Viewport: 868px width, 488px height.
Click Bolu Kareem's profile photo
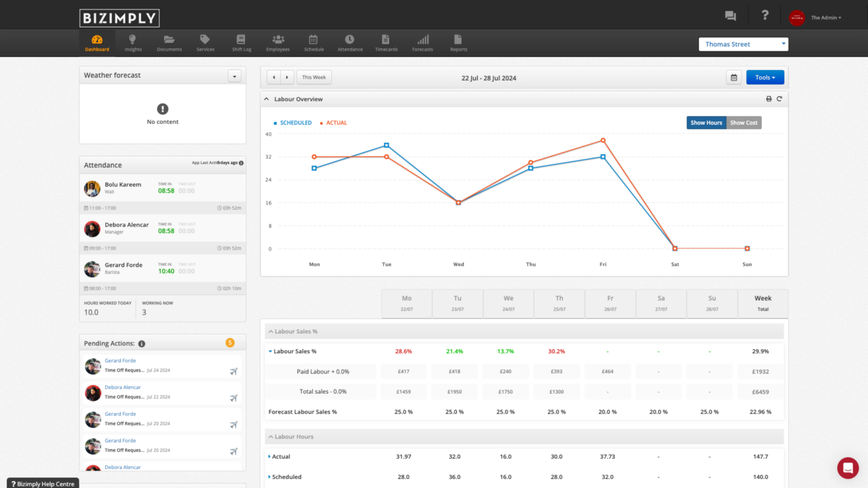coord(92,188)
